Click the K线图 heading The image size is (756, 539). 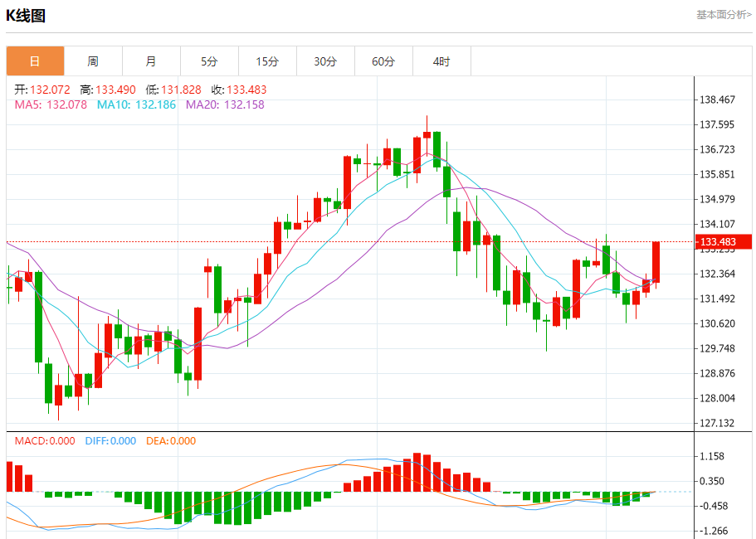26,16
